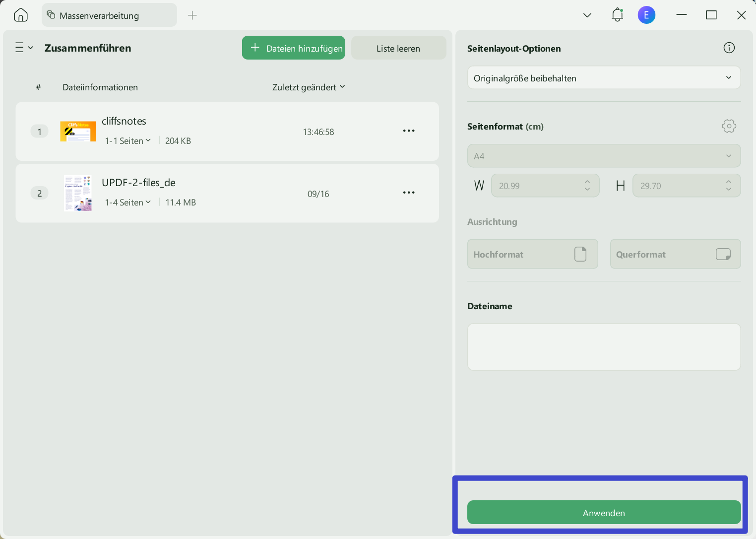The height and width of the screenshot is (539, 756).
Task: Open three-dot menu for UPDF-2-files_de
Action: tap(409, 193)
